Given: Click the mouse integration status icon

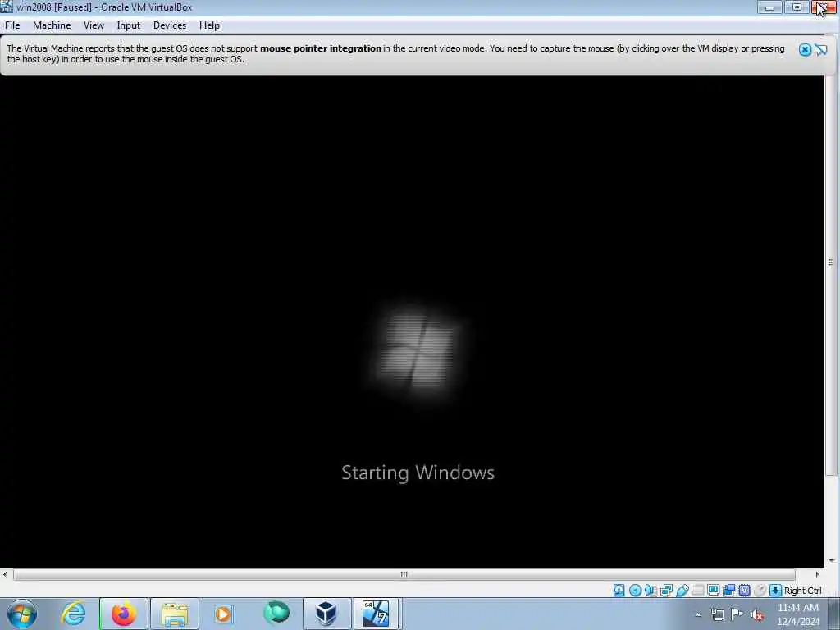Looking at the screenshot, I should pyautogui.click(x=760, y=591).
